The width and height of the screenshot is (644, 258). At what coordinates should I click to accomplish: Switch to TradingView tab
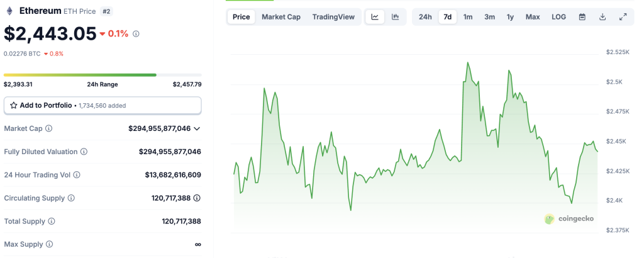333,17
